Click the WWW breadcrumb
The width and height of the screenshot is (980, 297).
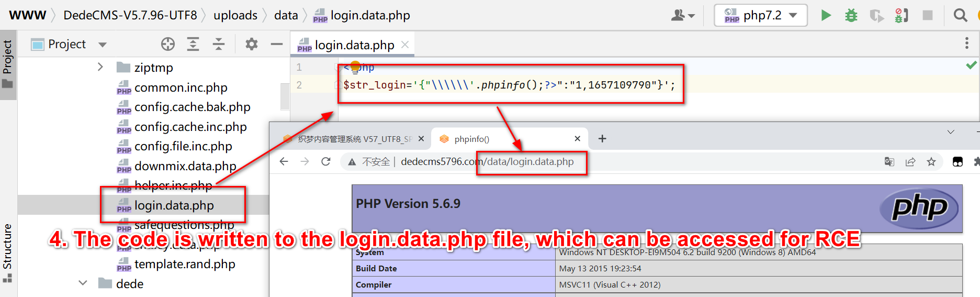pos(28,15)
